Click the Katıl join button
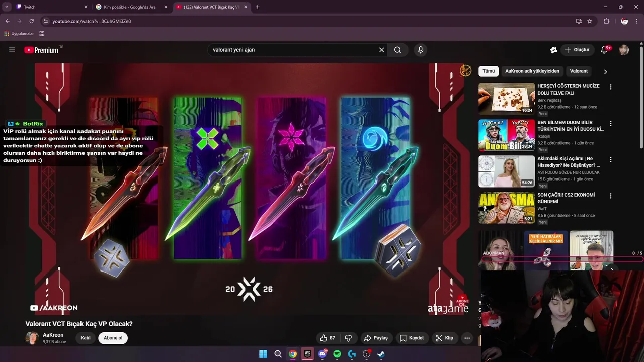This screenshot has height=362, width=644. (x=86, y=338)
